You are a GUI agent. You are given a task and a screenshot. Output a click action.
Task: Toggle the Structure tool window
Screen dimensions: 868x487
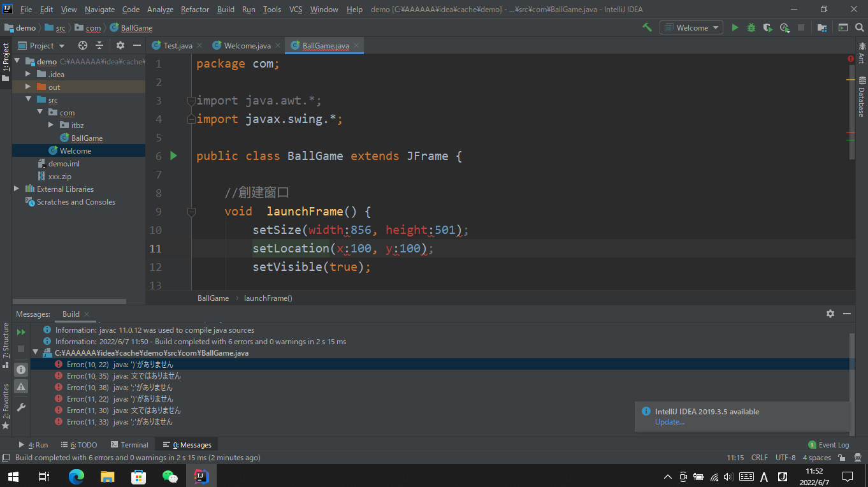pos(6,345)
